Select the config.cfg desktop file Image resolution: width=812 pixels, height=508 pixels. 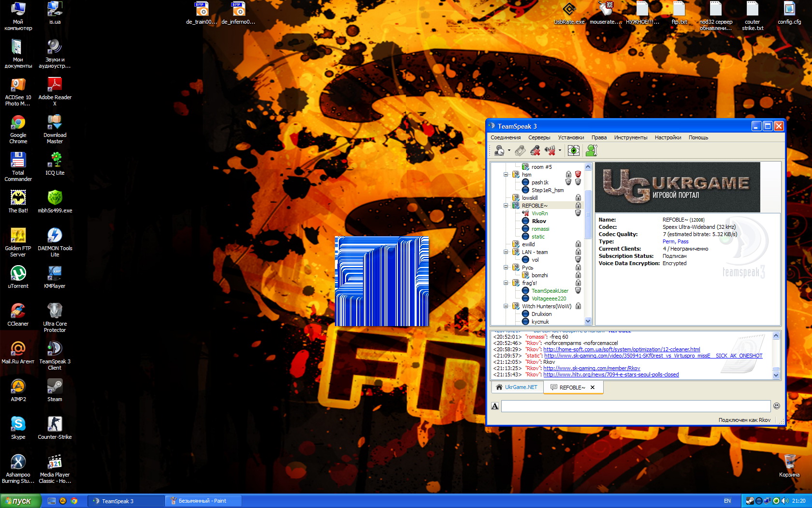point(789,13)
